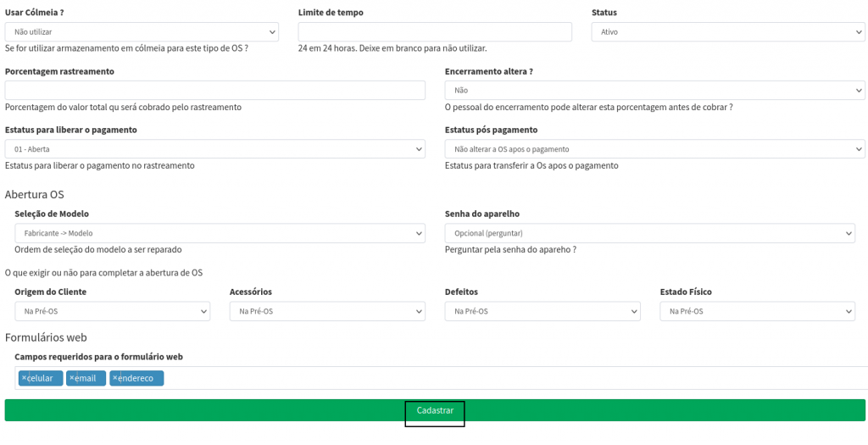Remove the endereco tag
The image size is (868, 445).
[x=114, y=378]
